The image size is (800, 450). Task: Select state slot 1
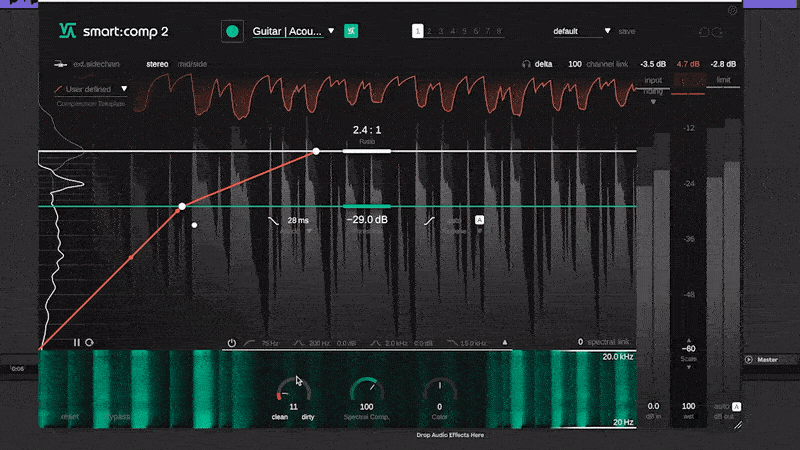click(417, 31)
